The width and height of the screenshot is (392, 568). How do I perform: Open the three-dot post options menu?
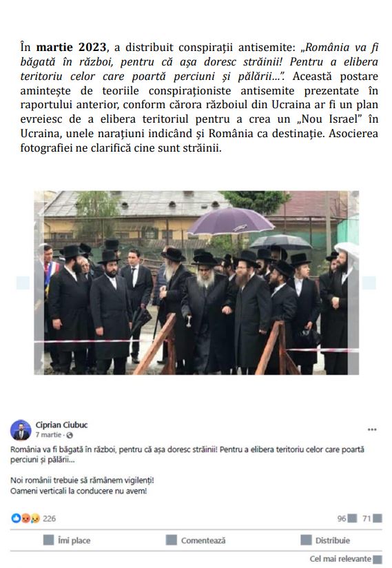point(372,429)
